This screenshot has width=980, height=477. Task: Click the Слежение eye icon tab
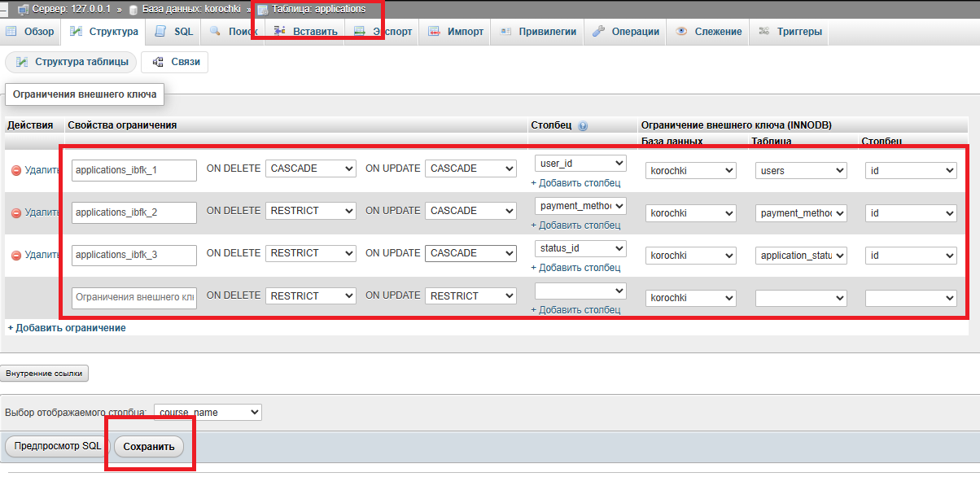coord(681,32)
